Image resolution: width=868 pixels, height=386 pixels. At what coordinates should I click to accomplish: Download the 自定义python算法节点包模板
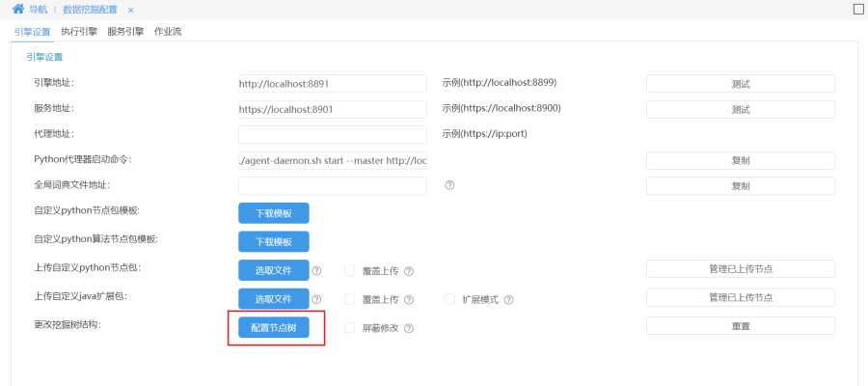(274, 241)
